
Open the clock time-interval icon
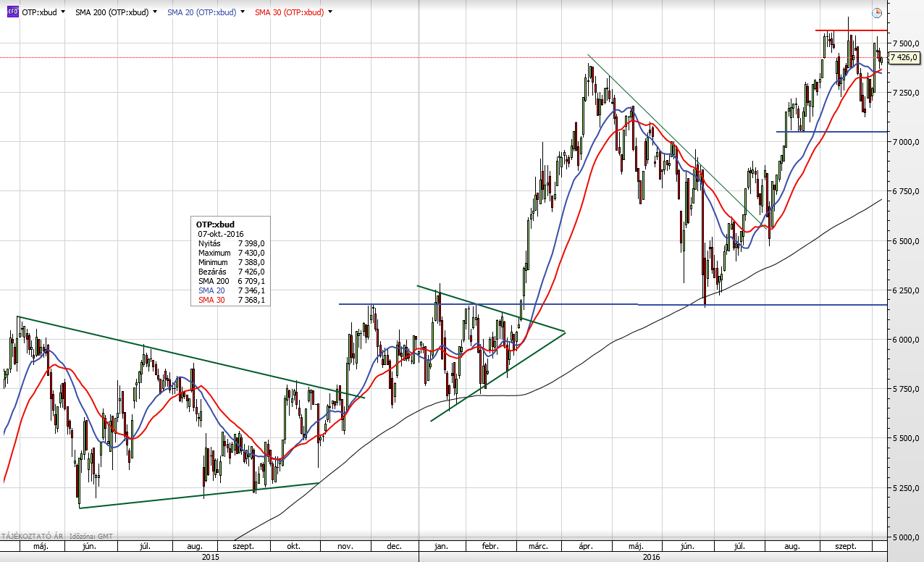pyautogui.click(x=876, y=12)
